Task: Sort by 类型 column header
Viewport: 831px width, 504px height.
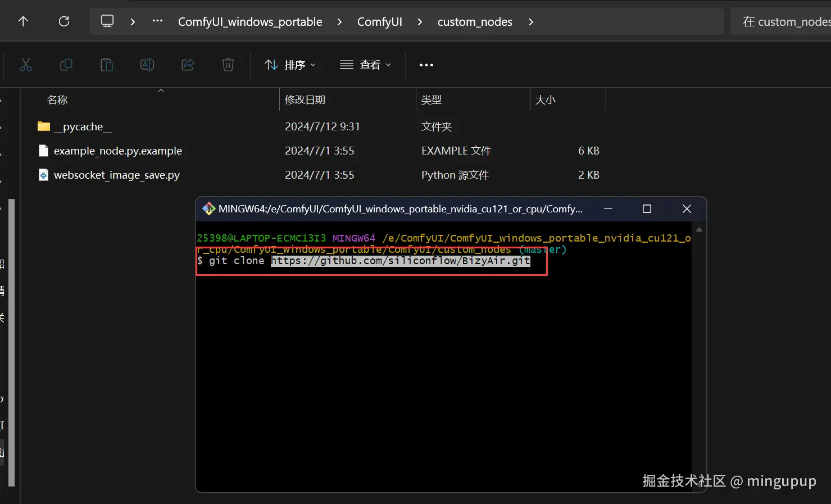Action: [432, 99]
